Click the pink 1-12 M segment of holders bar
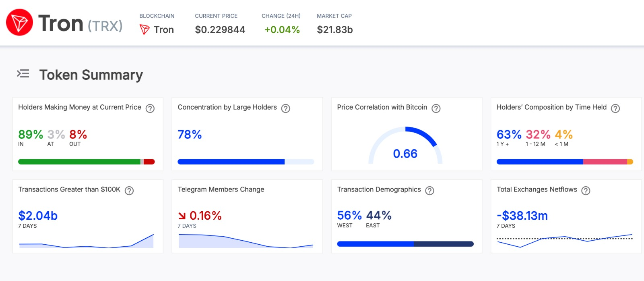Viewport: 644px width, 281px height. coord(605,162)
